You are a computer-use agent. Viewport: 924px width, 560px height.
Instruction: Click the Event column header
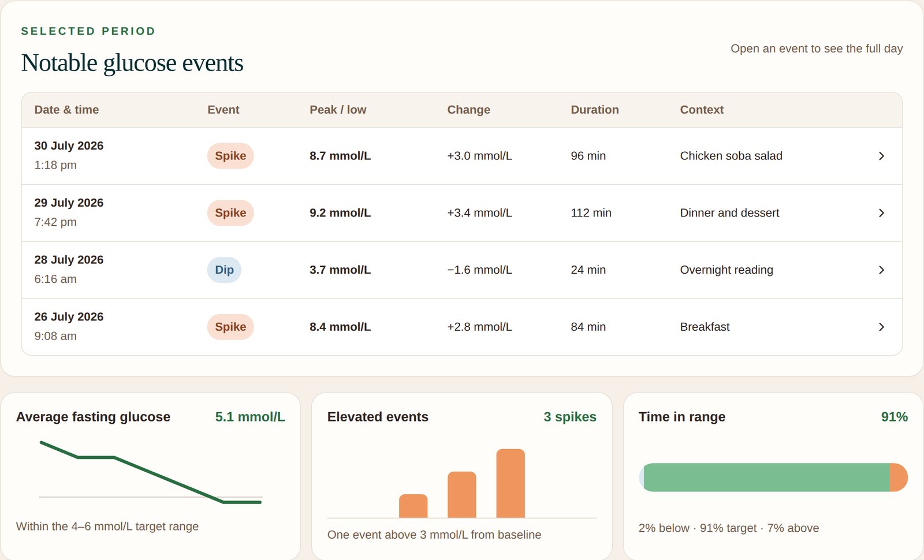pos(223,110)
